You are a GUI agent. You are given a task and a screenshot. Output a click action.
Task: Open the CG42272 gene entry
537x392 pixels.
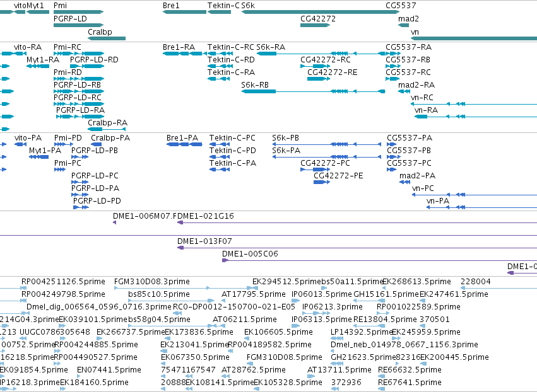(315, 25)
